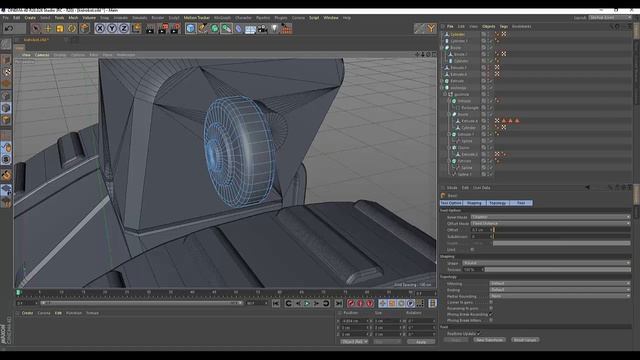The width and height of the screenshot is (640, 360).
Task: Switch to the Shaping tab
Action: pyautogui.click(x=474, y=203)
